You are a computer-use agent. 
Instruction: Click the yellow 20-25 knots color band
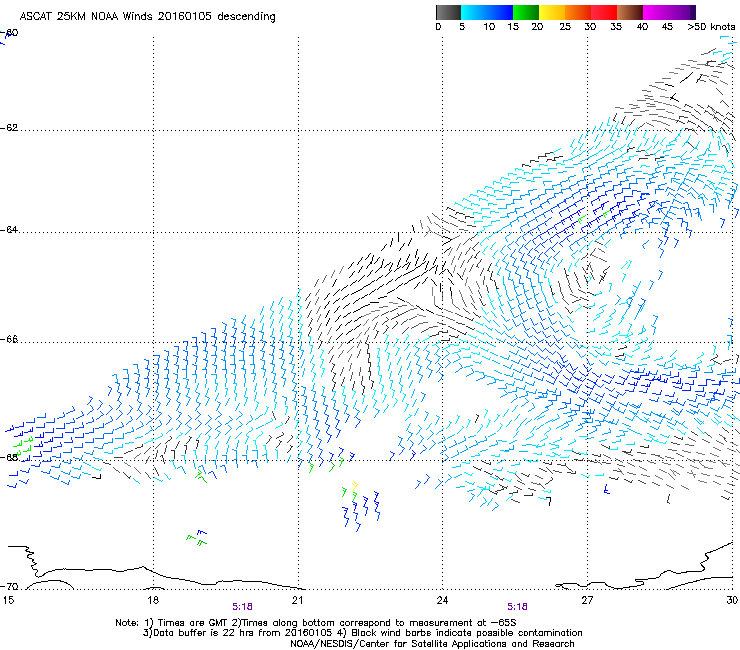point(552,12)
